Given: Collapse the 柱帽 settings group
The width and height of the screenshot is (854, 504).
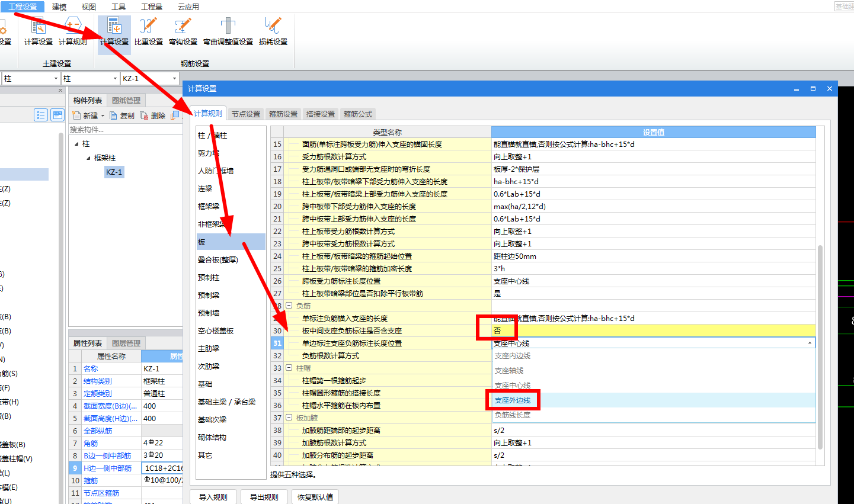Looking at the screenshot, I should coord(289,368).
